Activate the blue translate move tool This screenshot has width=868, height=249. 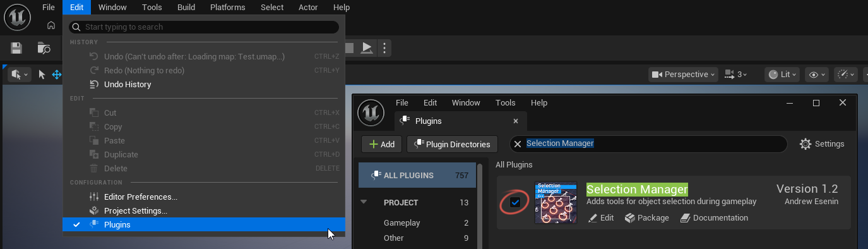click(57, 75)
